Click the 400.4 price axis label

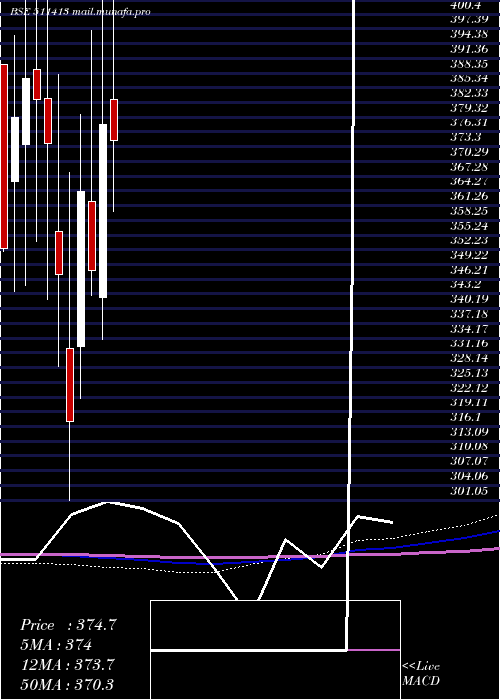point(467,5)
